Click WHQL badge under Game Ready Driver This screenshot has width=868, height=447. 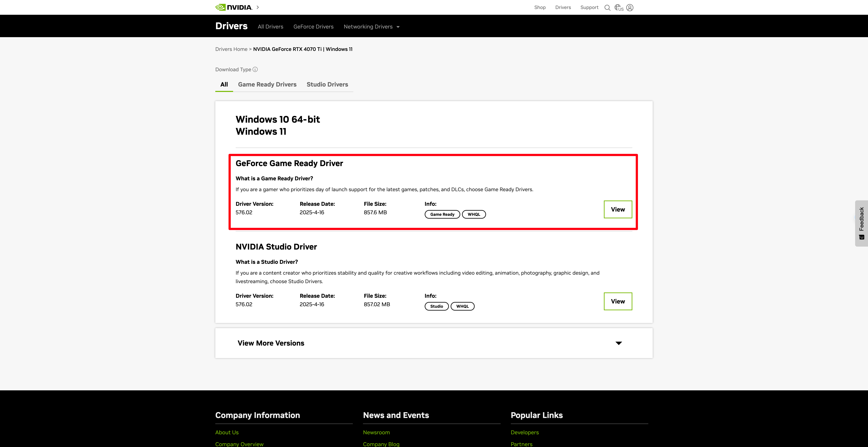tap(474, 214)
